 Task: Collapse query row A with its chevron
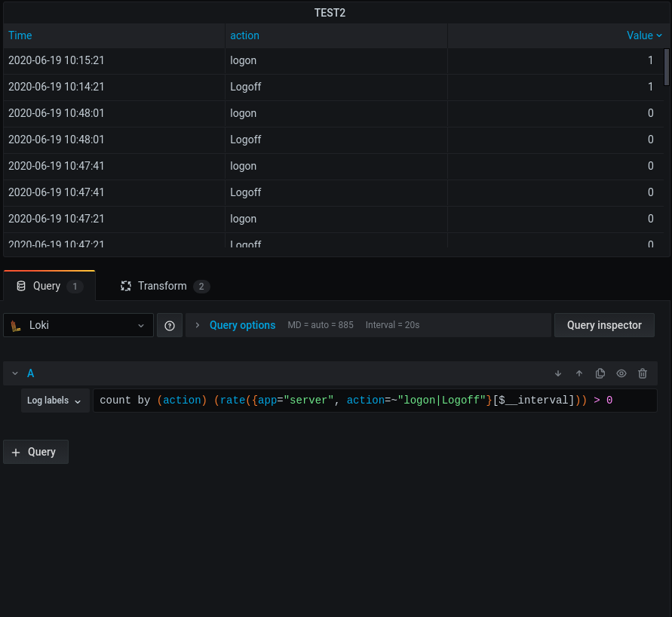coord(17,373)
